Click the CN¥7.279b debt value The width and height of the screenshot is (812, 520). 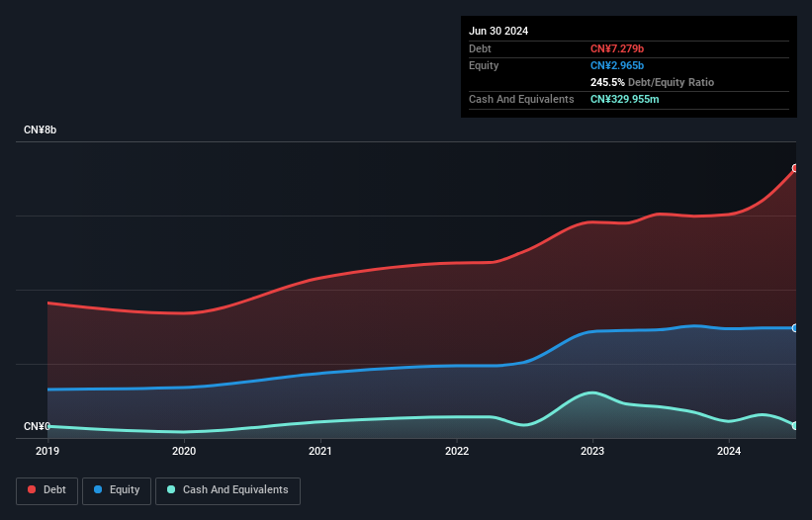[617, 48]
